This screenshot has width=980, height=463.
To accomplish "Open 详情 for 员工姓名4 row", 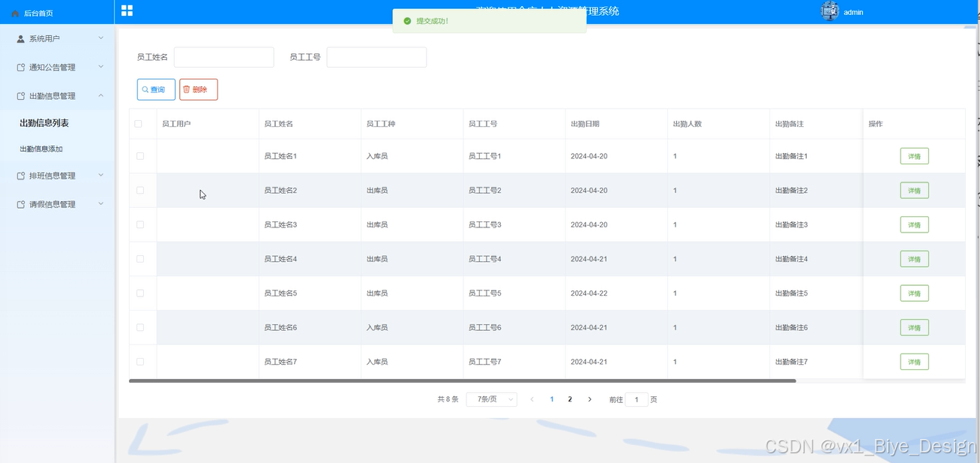I will pos(914,259).
